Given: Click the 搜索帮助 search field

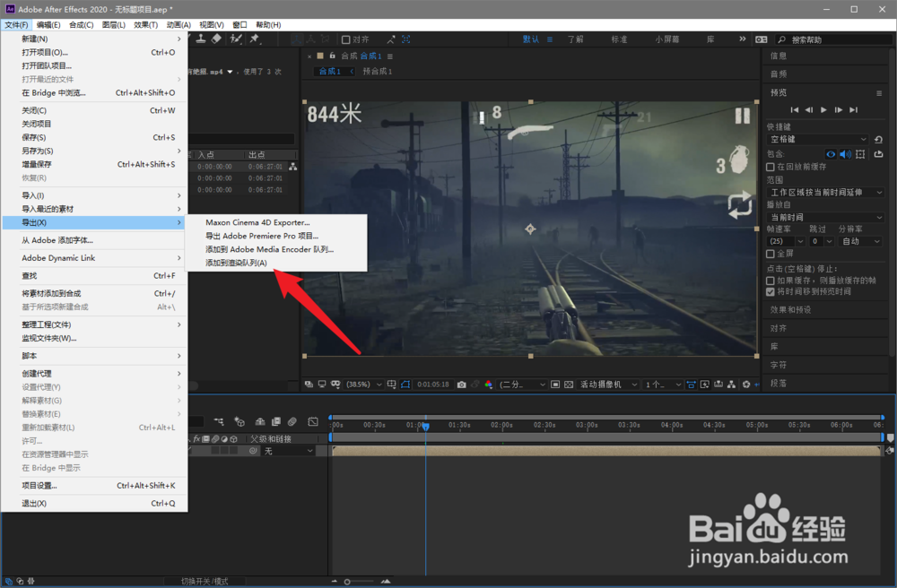Looking at the screenshot, I should (x=833, y=39).
